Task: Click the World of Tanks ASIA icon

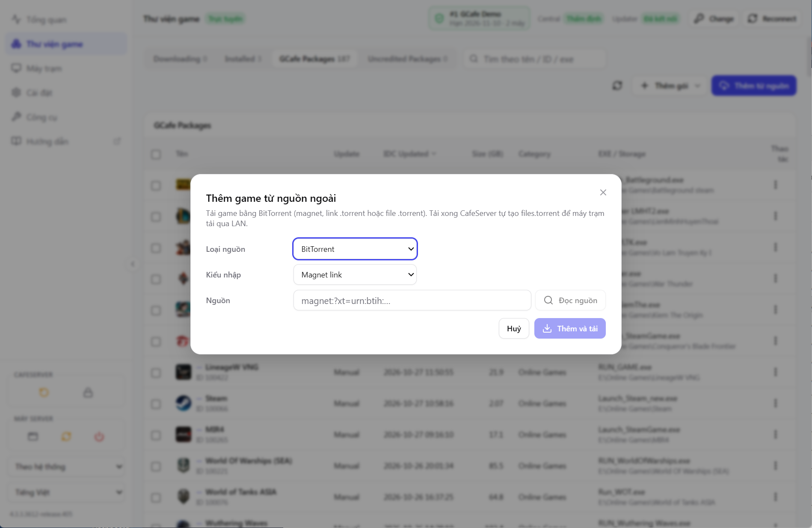Action: click(x=184, y=497)
